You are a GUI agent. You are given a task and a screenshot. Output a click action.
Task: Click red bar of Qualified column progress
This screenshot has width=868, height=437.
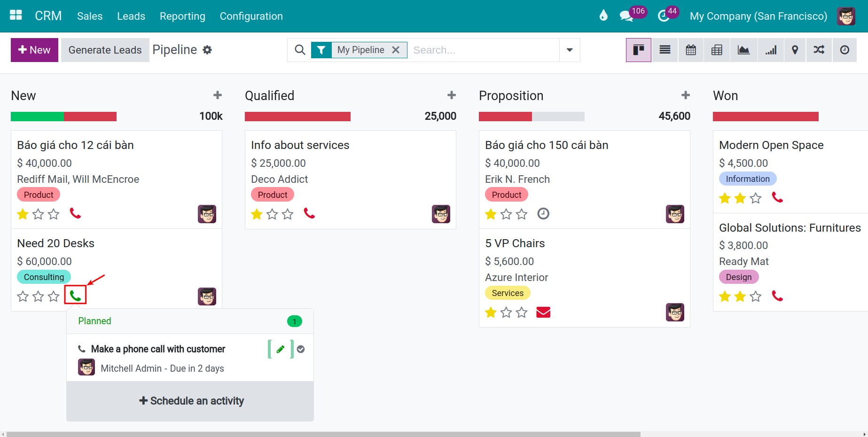(x=297, y=117)
